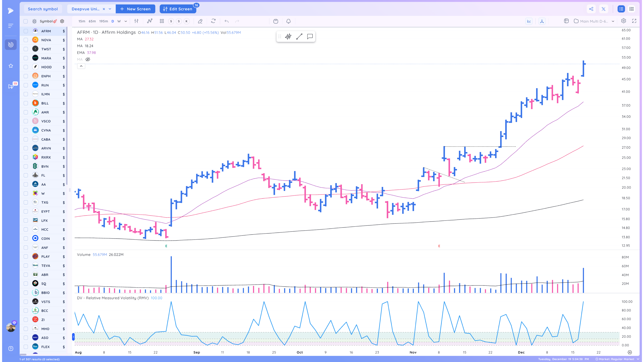The height and width of the screenshot is (362, 644).
Task: Select the eraser tool
Action: (200, 21)
